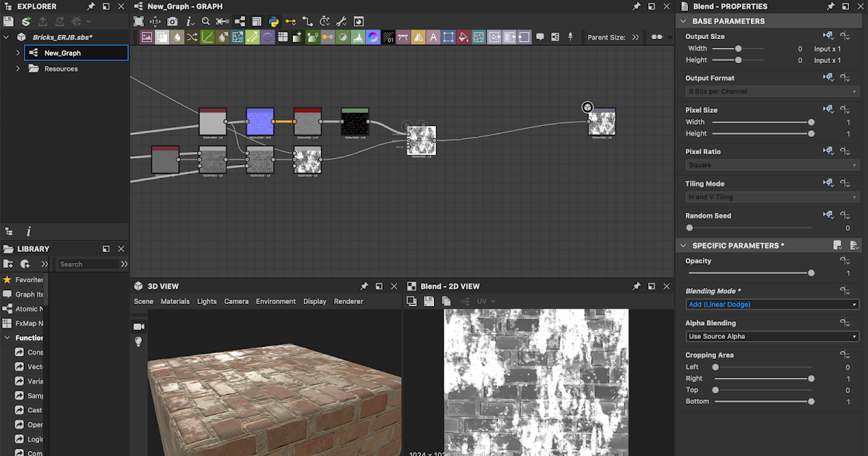Image resolution: width=868 pixels, height=456 pixels.
Task: Open the Python script editor from the toolbar
Action: pos(273,21)
